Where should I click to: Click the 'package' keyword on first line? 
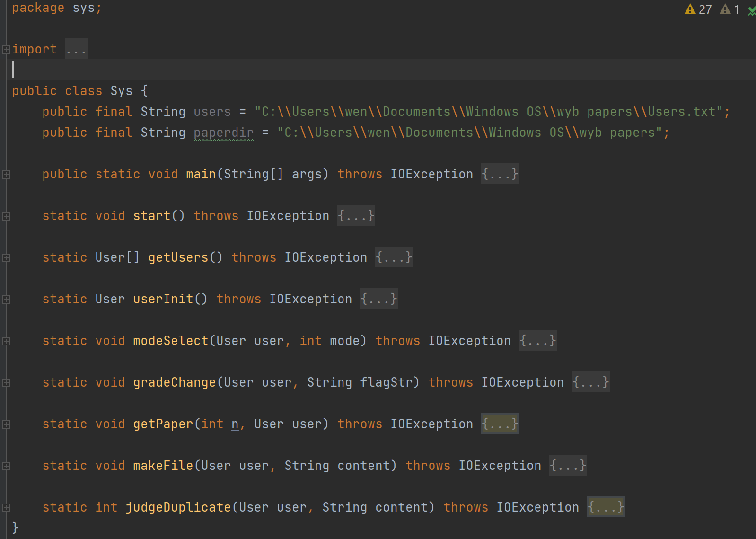click(38, 8)
